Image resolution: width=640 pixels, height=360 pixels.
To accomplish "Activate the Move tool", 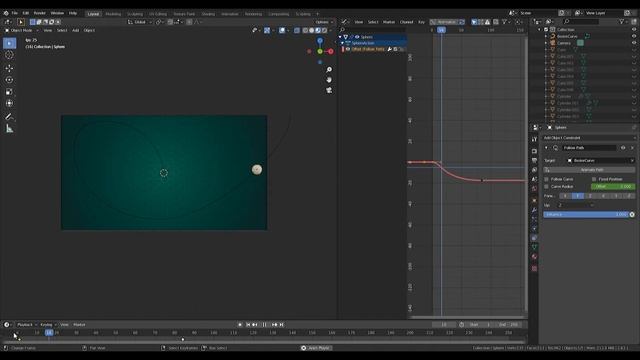I will tap(9, 68).
